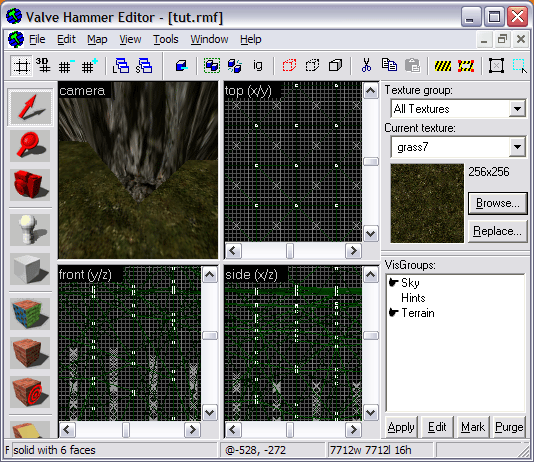
Task: Open the Map menu
Action: coord(97,39)
